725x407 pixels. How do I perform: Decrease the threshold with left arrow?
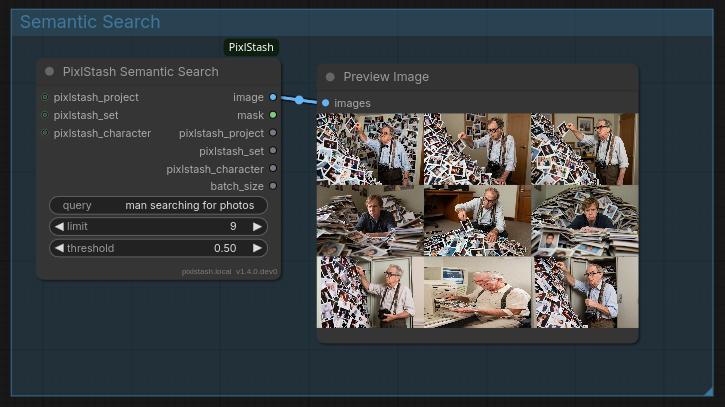(x=59, y=248)
